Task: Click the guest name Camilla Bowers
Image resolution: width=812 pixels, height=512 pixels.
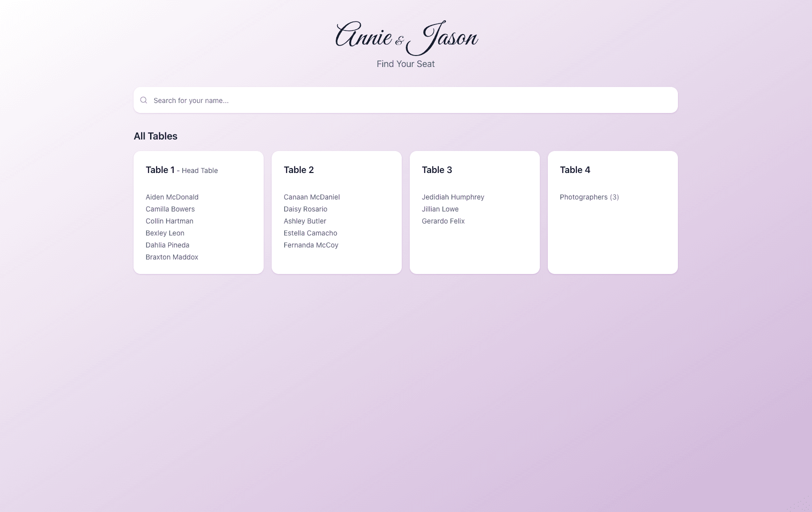Action: 170,209
